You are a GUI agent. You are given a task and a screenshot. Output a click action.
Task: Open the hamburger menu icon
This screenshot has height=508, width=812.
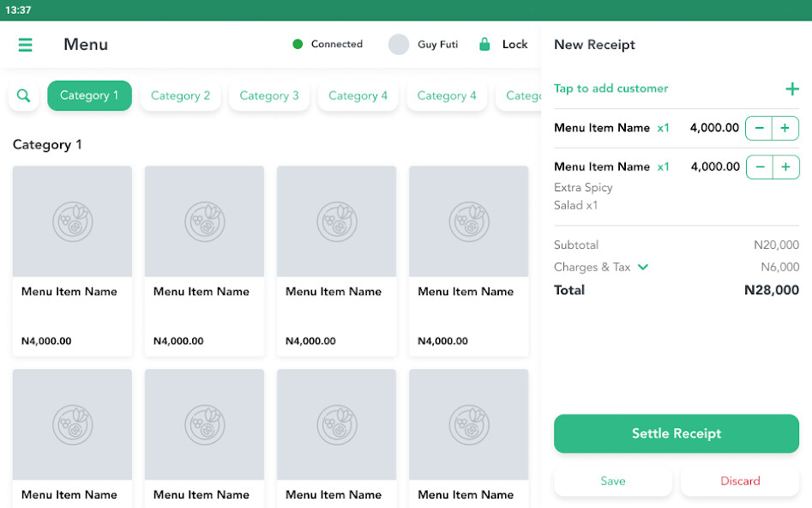click(x=26, y=45)
